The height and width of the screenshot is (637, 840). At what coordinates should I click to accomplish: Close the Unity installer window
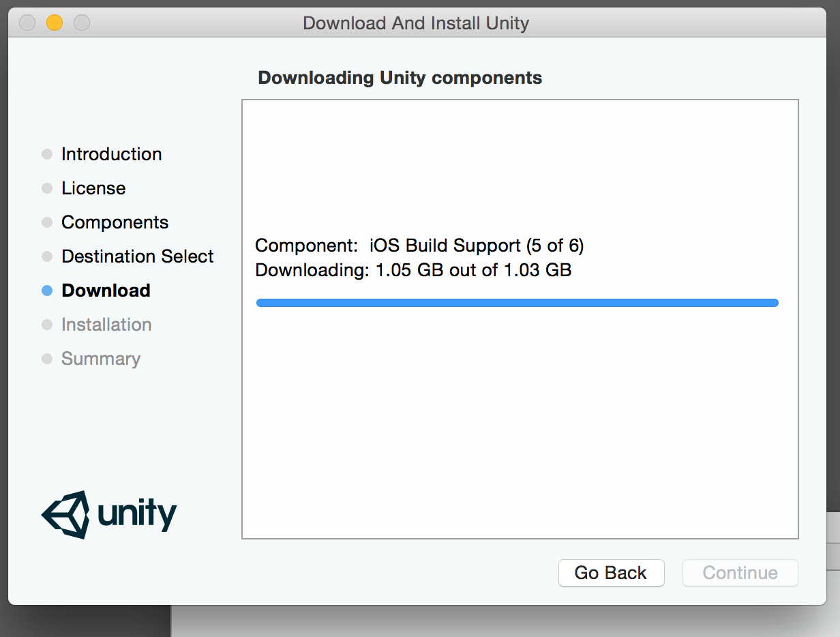27,23
